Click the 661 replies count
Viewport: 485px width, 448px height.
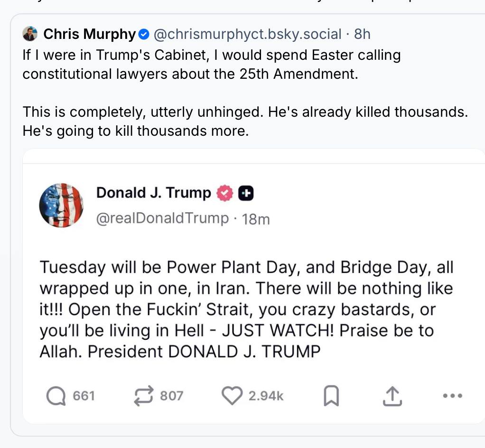(x=84, y=396)
